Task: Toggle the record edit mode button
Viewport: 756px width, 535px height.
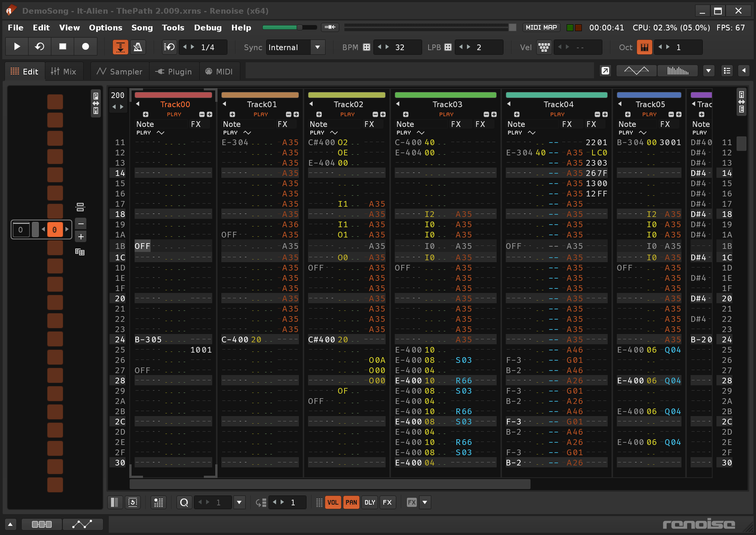Action: pyautogui.click(x=86, y=47)
